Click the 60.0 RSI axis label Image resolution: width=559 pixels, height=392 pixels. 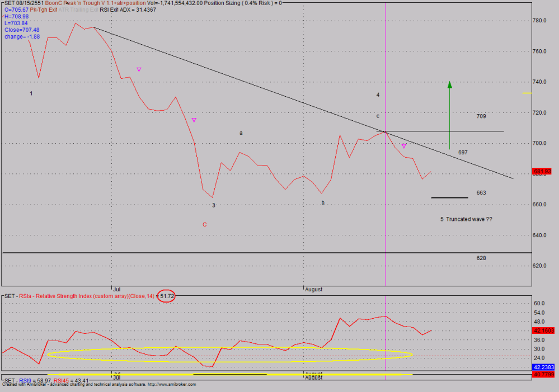(x=539, y=303)
